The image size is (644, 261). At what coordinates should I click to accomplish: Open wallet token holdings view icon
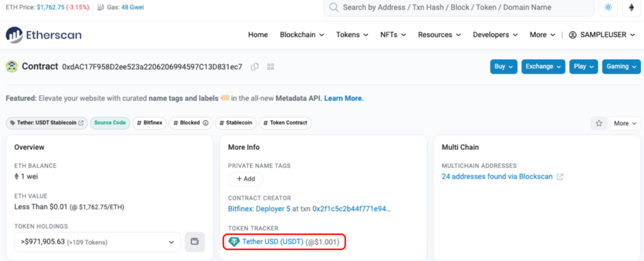(194, 242)
